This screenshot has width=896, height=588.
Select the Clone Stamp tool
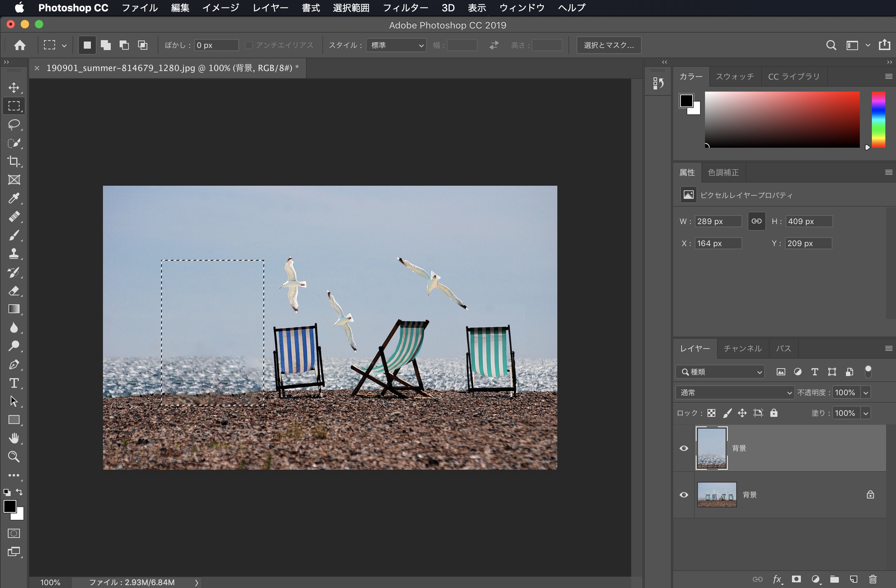coord(14,254)
